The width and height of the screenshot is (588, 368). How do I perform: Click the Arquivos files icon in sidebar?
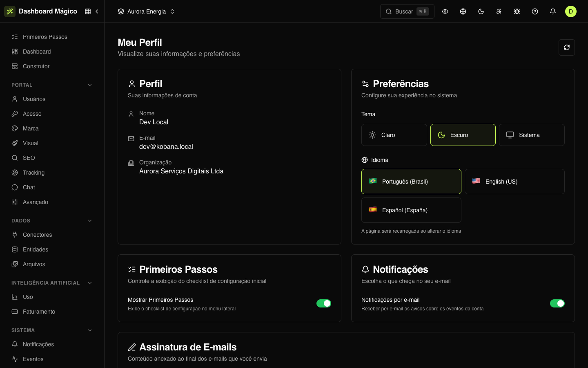pyautogui.click(x=15, y=264)
